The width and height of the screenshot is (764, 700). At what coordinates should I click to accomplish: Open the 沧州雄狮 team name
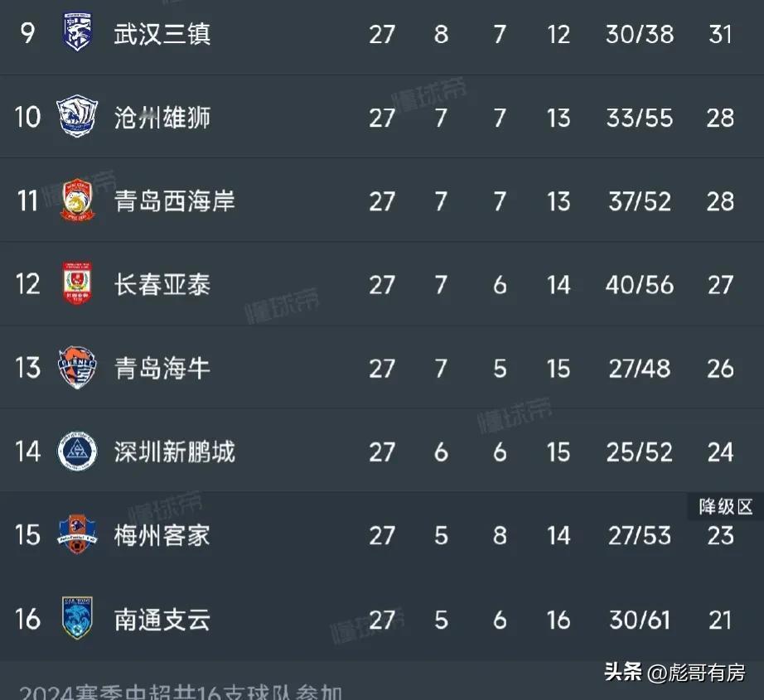[x=162, y=118]
